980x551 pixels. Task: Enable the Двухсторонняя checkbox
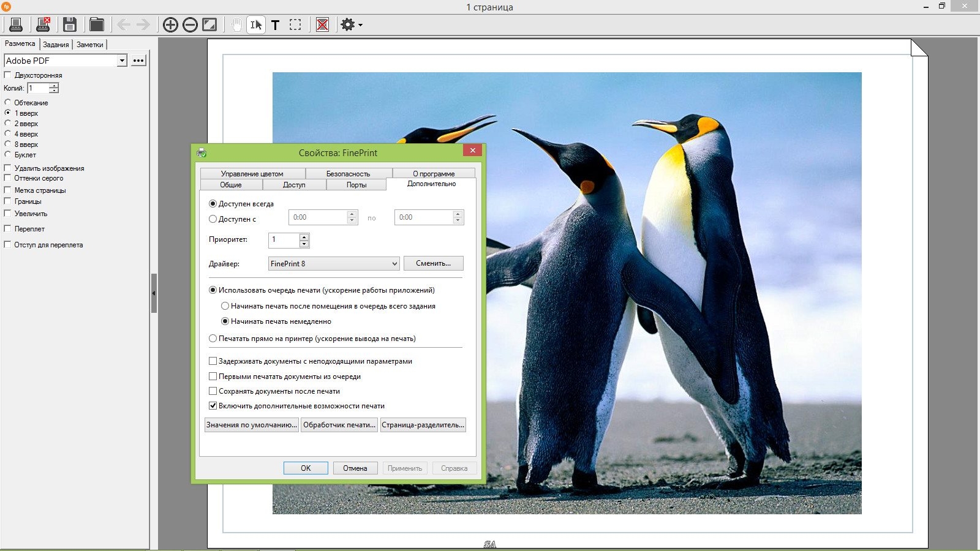[x=8, y=75]
